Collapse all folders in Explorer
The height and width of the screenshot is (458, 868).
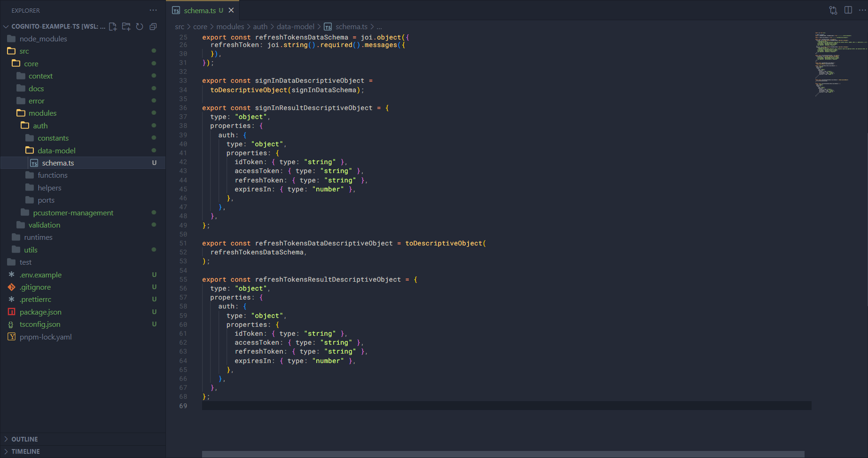click(x=153, y=27)
